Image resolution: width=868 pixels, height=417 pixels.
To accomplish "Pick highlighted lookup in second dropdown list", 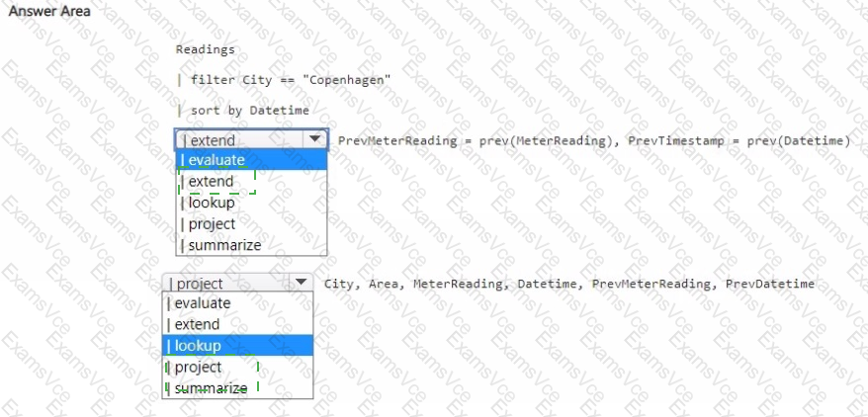I will [x=237, y=346].
